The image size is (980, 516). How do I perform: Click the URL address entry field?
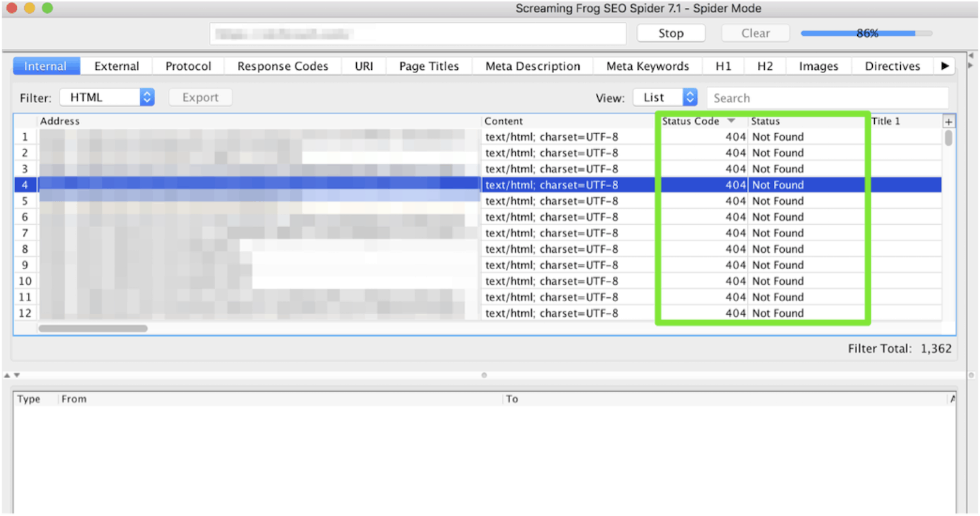(417, 33)
